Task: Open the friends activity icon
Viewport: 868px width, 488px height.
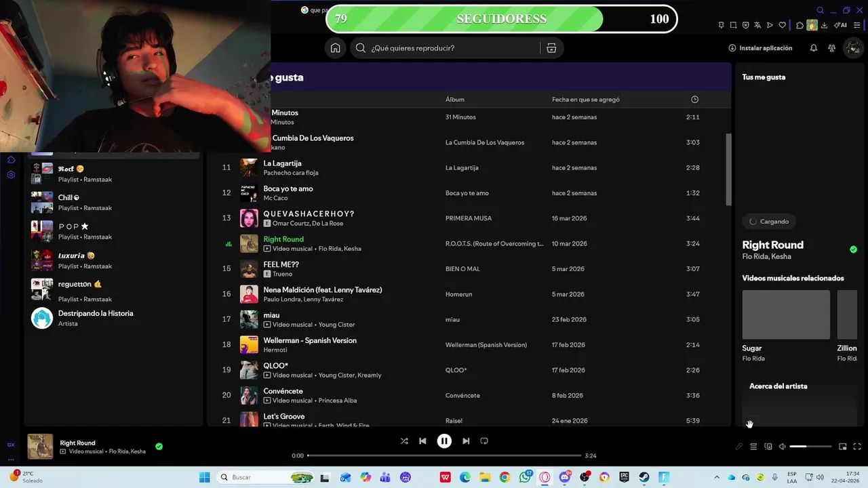Action: (x=832, y=48)
